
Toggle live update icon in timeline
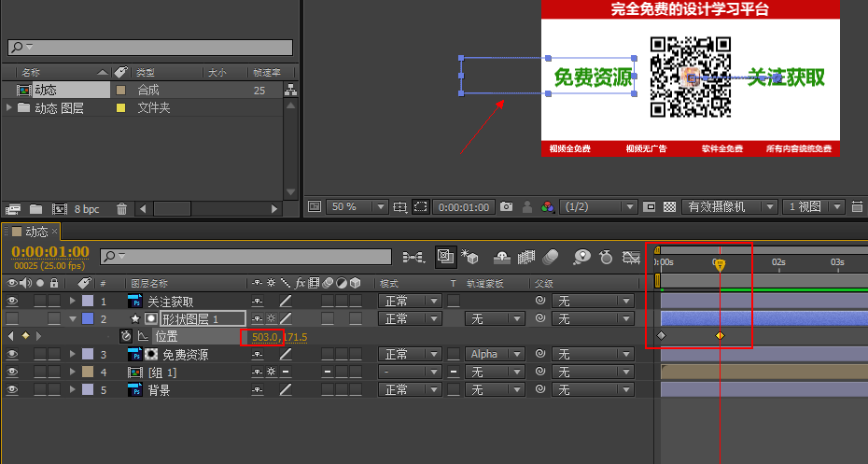click(445, 257)
